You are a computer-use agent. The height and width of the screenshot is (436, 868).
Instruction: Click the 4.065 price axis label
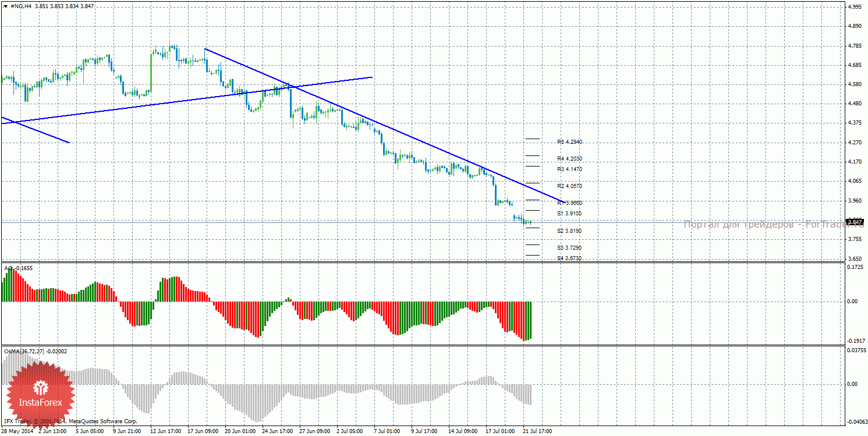[855, 181]
